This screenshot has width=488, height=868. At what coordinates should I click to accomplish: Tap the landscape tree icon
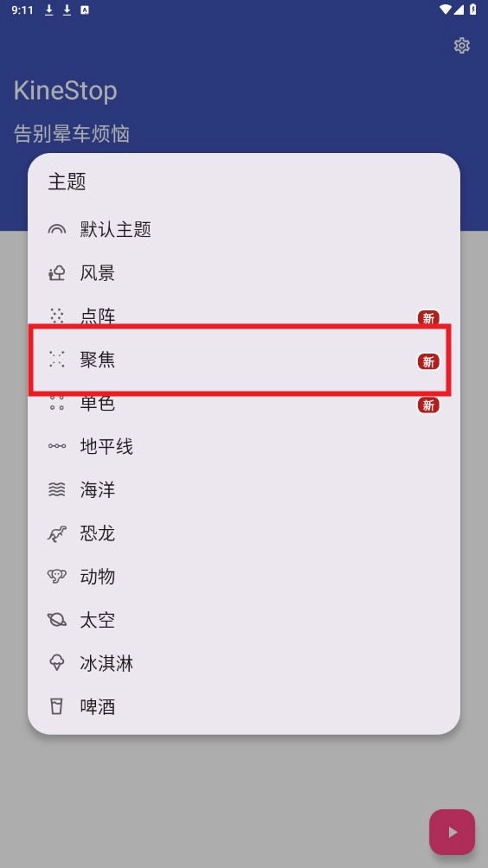[x=56, y=272]
